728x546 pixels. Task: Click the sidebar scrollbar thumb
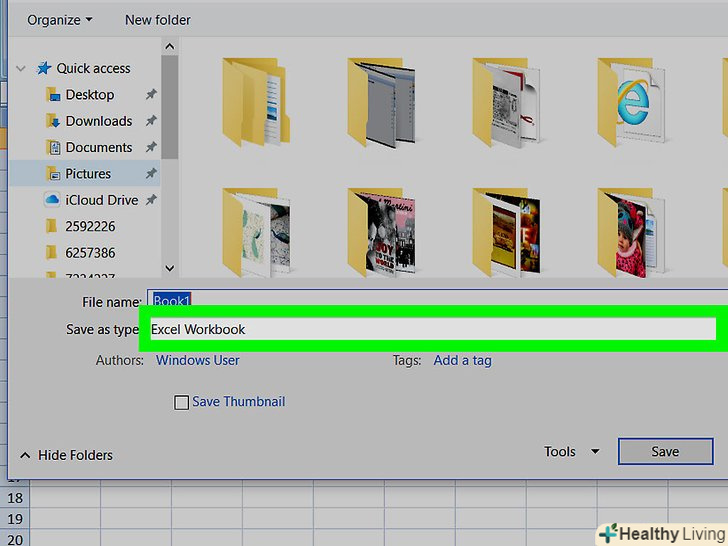pos(169,107)
